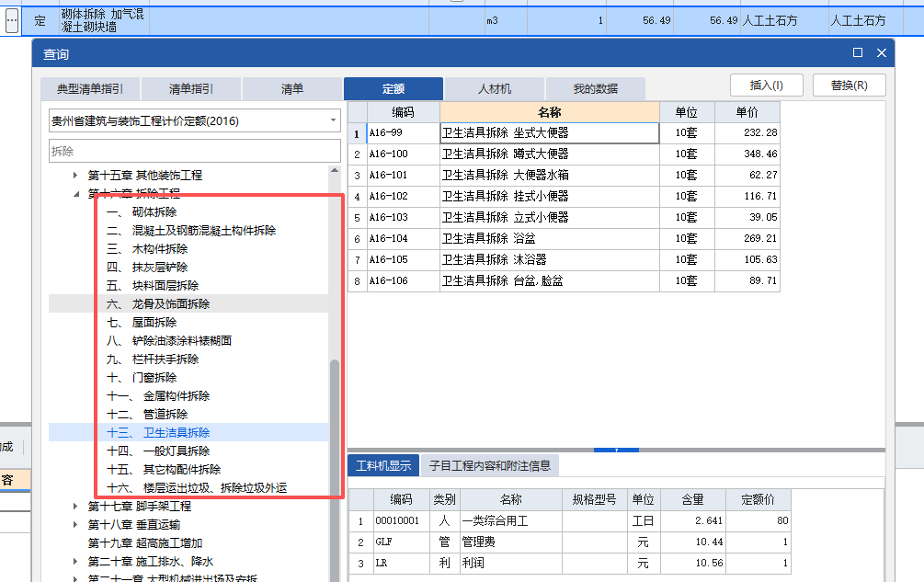Select 十五、其它构配件拆除 tree item
Viewport: 924px width, 582px height.
(164, 470)
